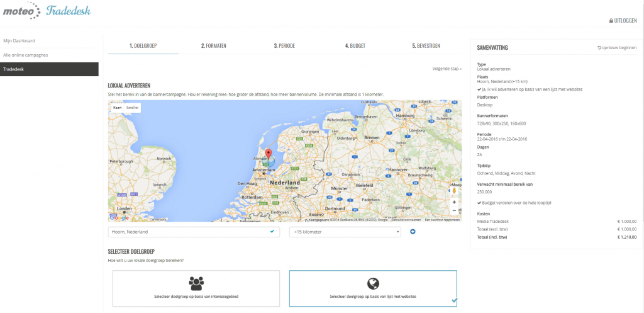Click Hoorn, Nederland (+15 km) summary text

[502, 81]
